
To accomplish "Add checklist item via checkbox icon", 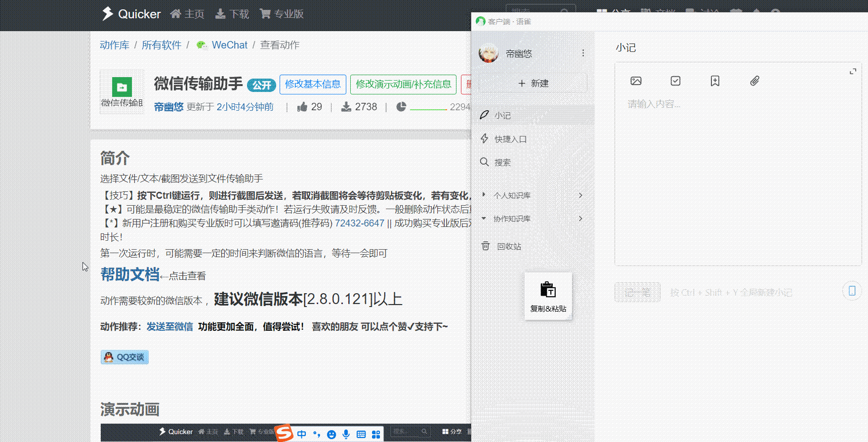I will coord(675,81).
